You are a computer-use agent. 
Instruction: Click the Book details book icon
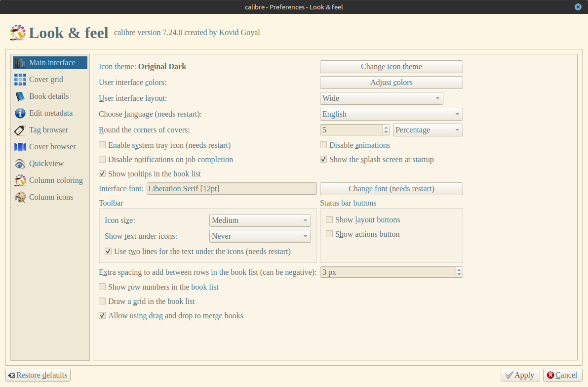point(20,96)
